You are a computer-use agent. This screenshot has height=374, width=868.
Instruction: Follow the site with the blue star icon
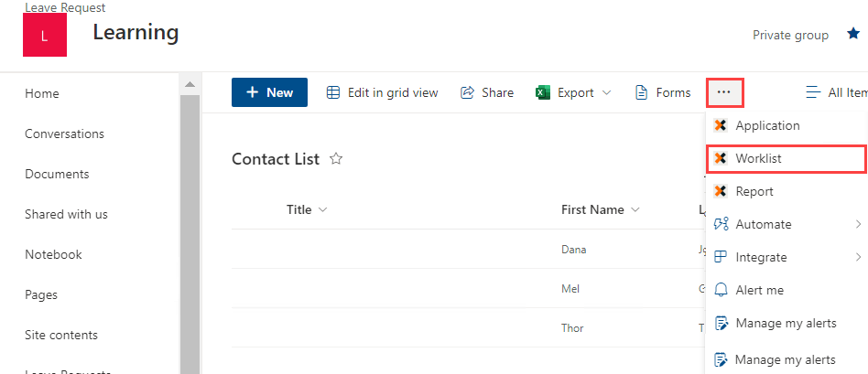pyautogui.click(x=853, y=35)
